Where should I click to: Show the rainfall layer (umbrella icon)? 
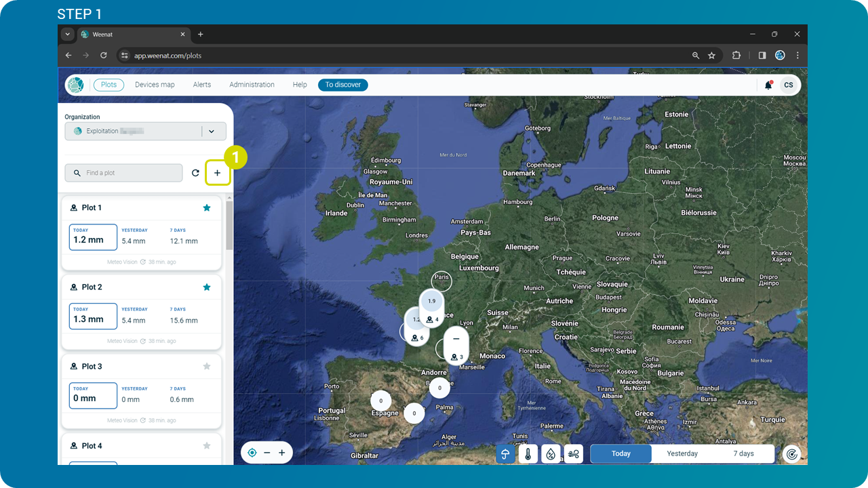tap(505, 454)
